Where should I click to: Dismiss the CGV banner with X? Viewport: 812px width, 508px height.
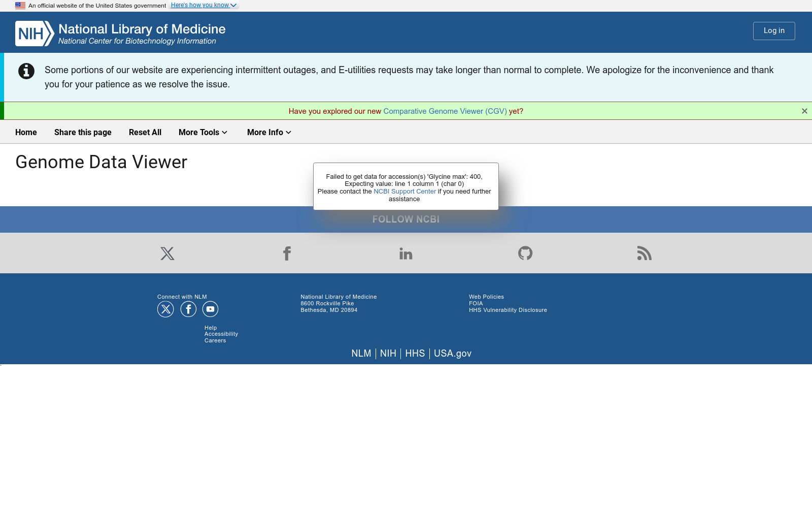point(804,111)
